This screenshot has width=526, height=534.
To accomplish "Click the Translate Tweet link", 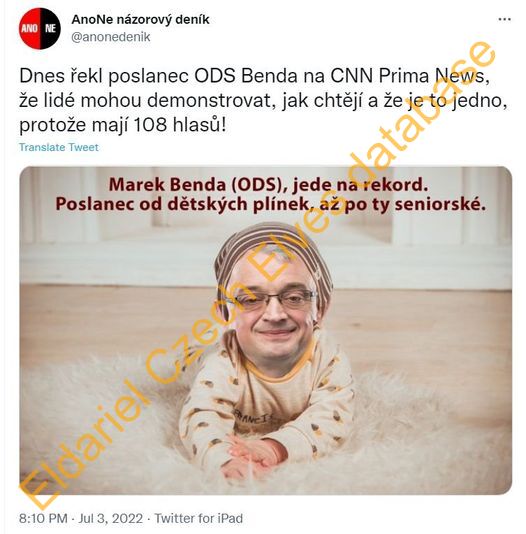I will pyautogui.click(x=59, y=147).
